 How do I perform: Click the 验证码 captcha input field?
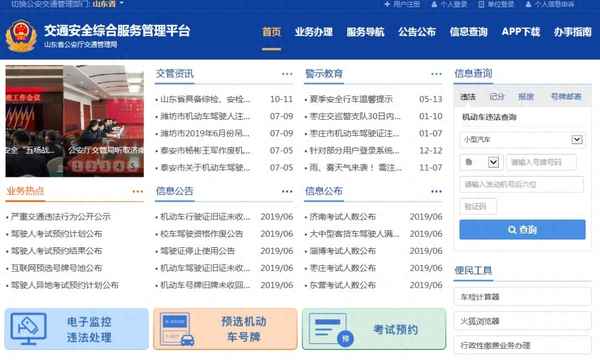pos(478,207)
